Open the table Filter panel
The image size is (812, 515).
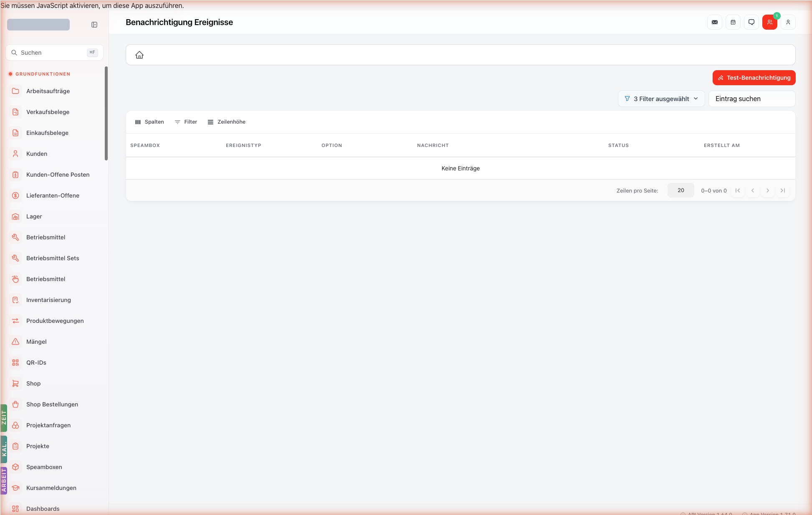coord(186,122)
